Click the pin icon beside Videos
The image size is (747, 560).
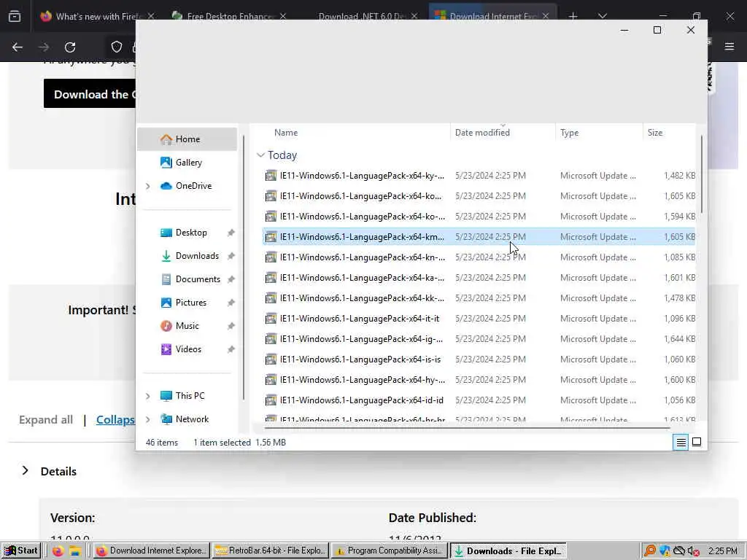[x=231, y=349]
